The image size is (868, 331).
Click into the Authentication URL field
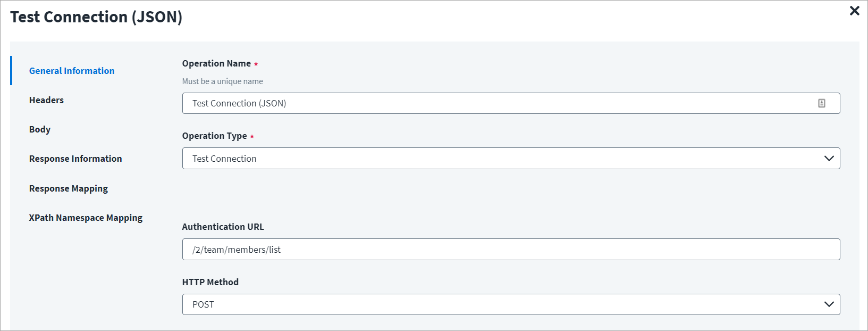[x=511, y=250]
